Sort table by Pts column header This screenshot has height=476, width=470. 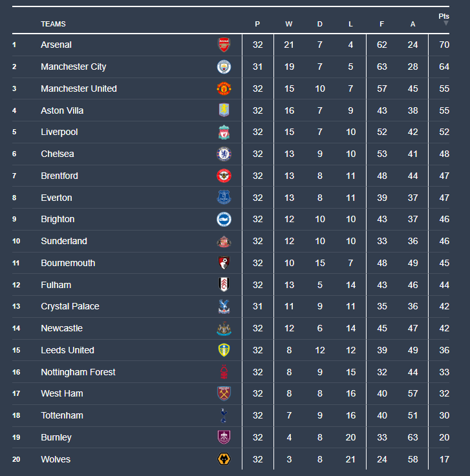[x=443, y=16]
